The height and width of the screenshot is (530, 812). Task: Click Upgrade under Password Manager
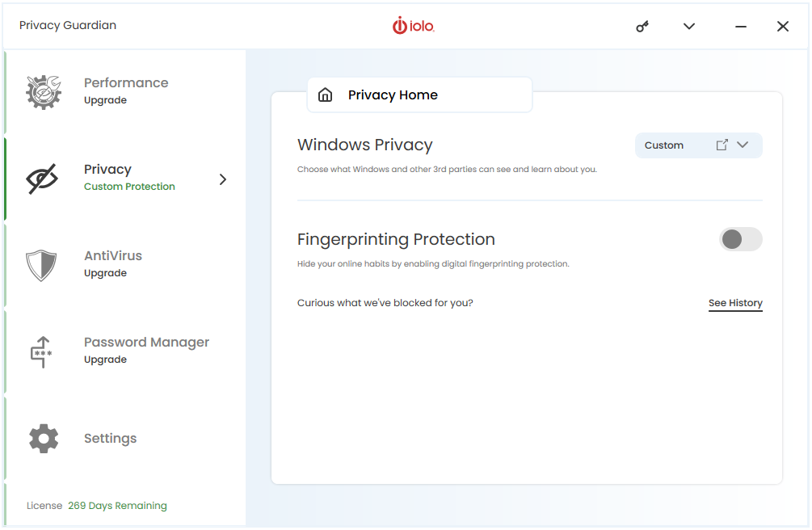pos(105,360)
